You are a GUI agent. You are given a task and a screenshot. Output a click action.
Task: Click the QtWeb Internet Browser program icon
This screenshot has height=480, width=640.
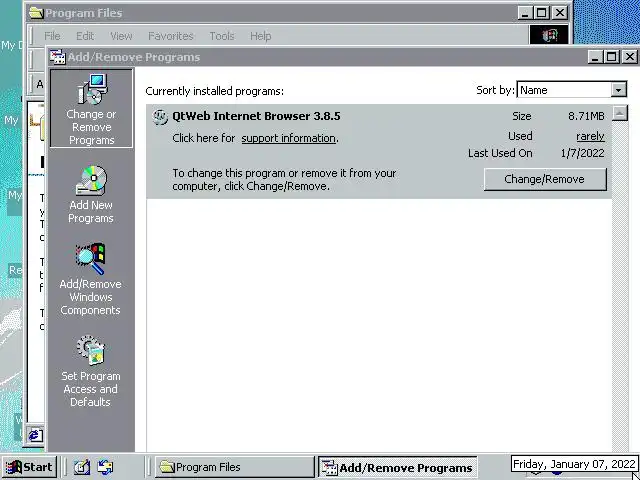tap(160, 116)
